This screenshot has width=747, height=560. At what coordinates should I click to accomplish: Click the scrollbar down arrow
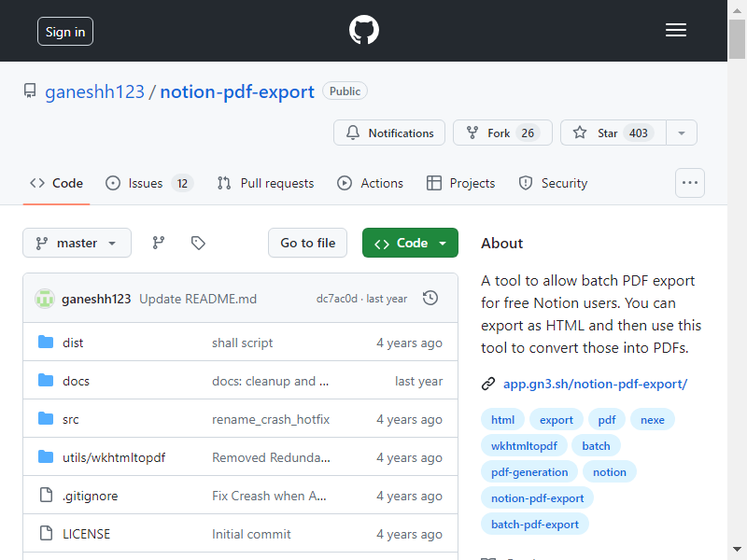coord(737,549)
